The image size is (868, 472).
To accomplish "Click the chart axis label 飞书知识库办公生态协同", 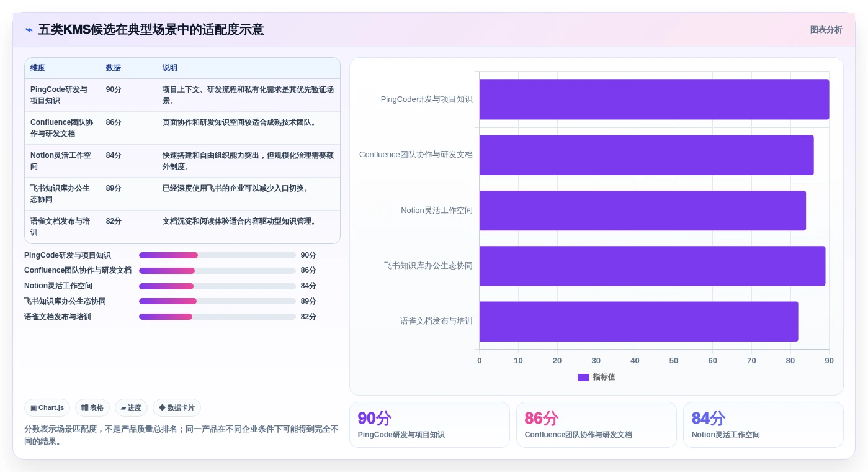I will 428,266.
